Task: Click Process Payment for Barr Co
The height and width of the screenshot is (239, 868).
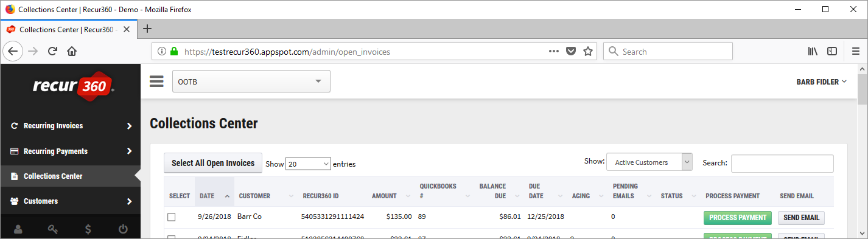Action: pos(738,218)
